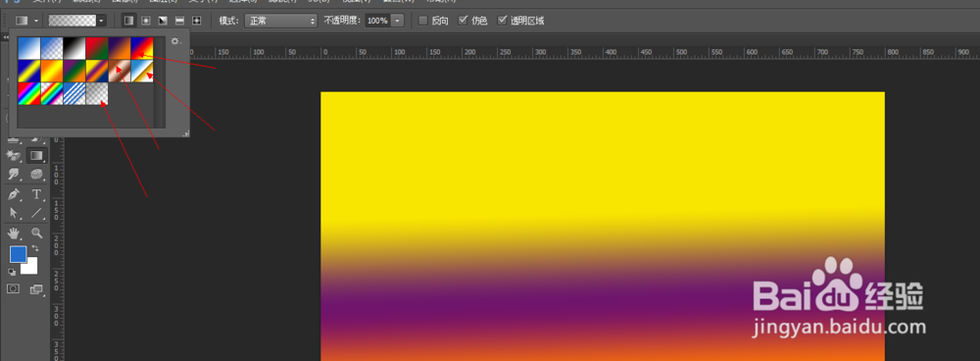Click the 不透明度 100% opacity field
The height and width of the screenshot is (361, 980).
click(x=378, y=21)
